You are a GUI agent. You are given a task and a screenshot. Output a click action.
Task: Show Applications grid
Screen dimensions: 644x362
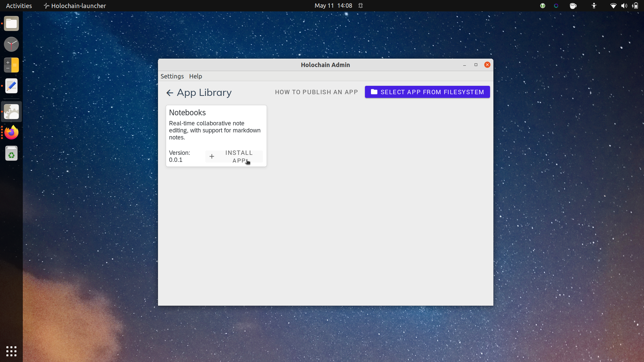(11, 351)
